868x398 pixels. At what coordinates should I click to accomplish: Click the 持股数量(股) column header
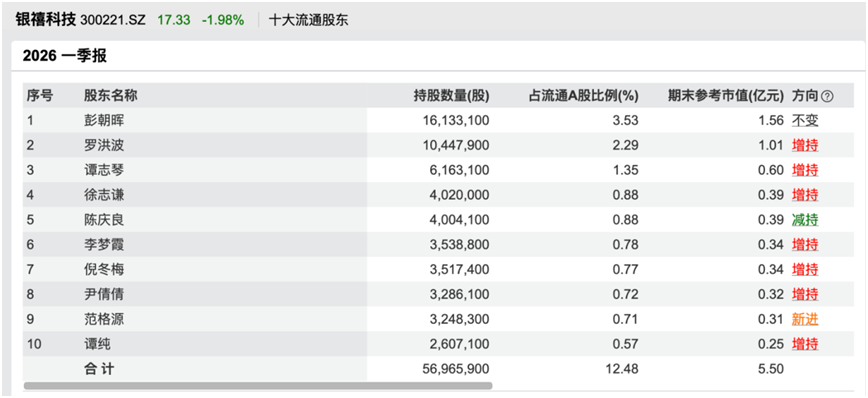(x=451, y=96)
